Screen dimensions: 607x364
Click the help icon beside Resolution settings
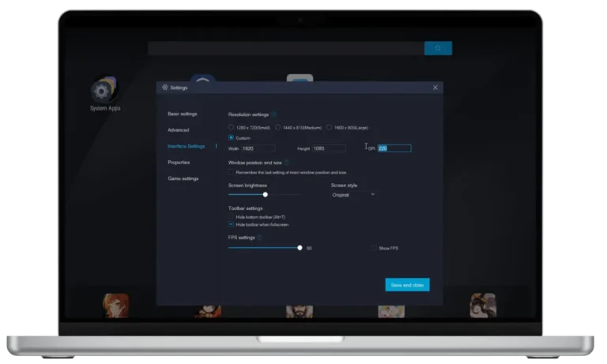[x=273, y=114]
